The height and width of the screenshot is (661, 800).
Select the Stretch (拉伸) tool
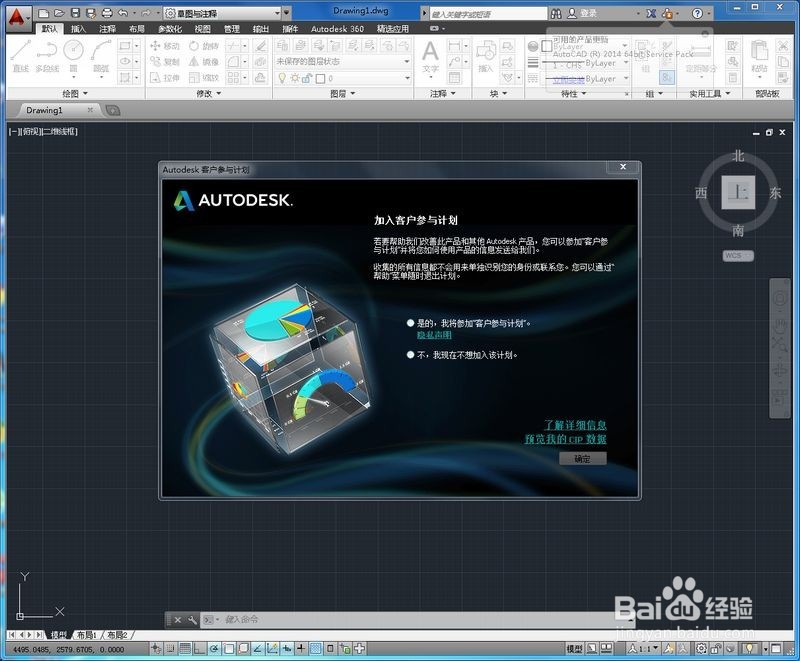click(165, 78)
